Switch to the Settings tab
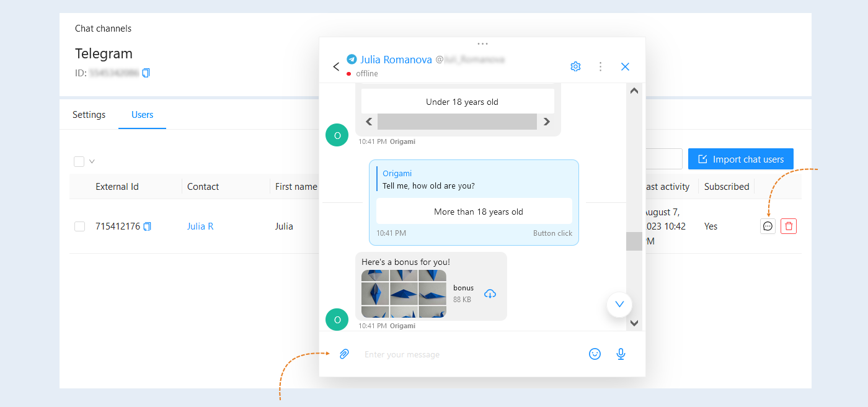Screen dimensions: 868x407 click(89, 115)
